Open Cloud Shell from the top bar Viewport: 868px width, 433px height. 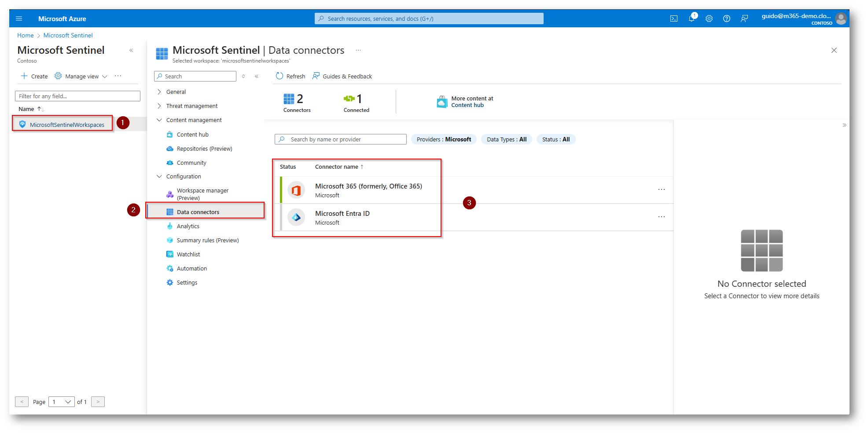click(674, 19)
